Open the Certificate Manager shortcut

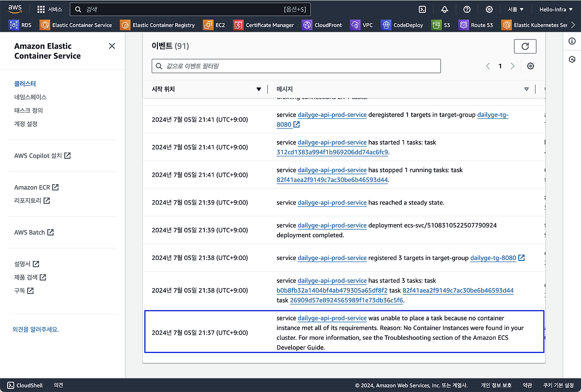tap(264, 25)
